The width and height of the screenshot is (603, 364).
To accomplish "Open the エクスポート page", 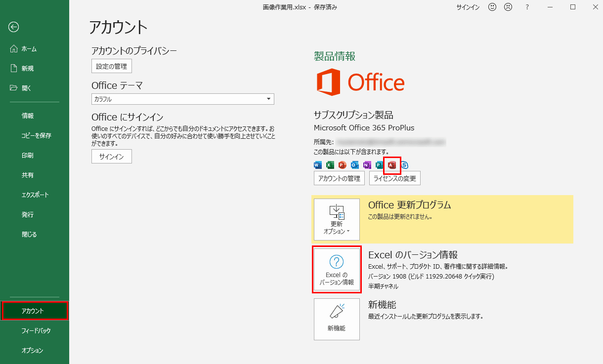I will [x=35, y=195].
